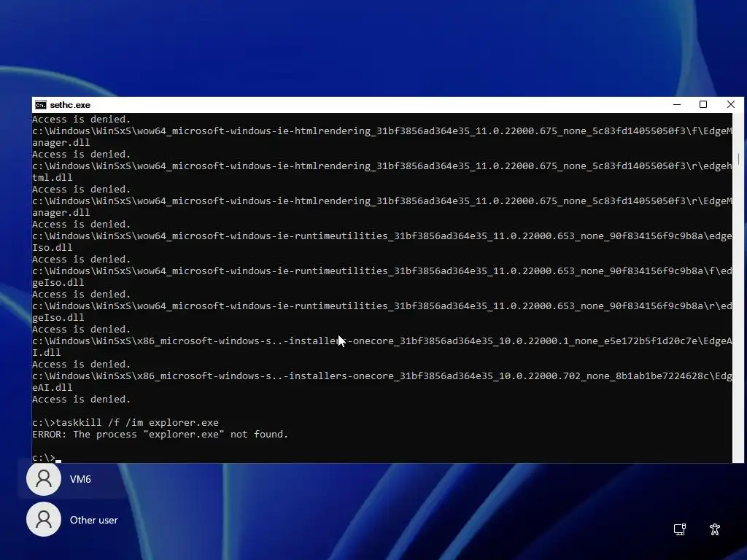This screenshot has height=560, width=747.
Task: Click the path line ending in \r\edgeh
Action: point(382,166)
